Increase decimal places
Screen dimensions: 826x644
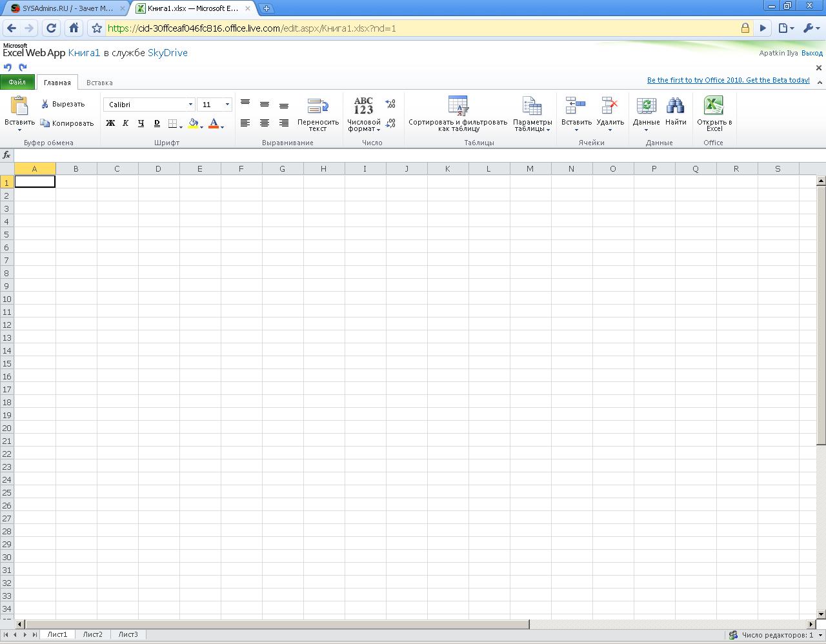pyautogui.click(x=390, y=103)
